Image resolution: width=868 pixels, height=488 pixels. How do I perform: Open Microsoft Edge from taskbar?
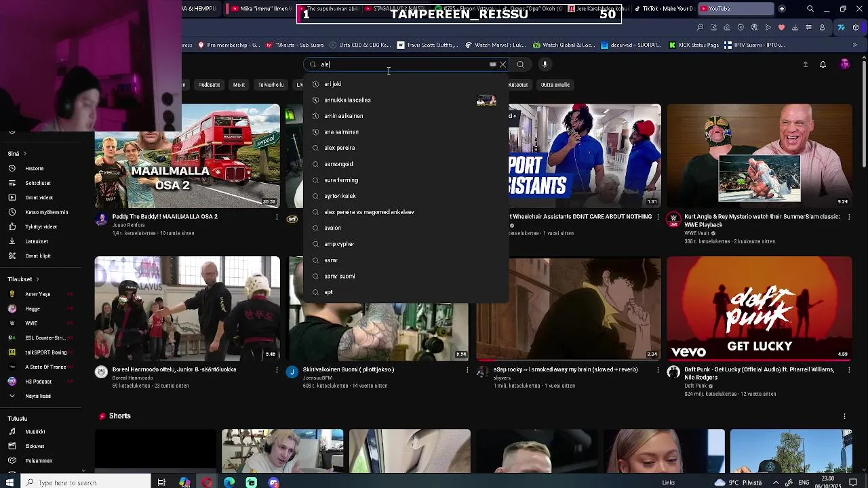point(229,483)
